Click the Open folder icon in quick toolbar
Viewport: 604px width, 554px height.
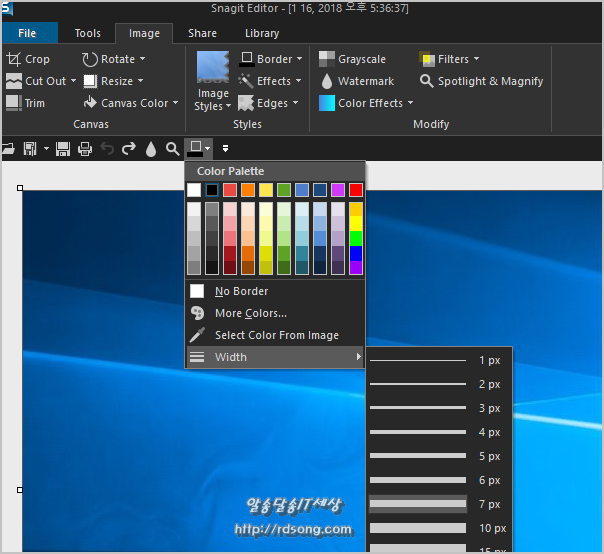[x=8, y=148]
